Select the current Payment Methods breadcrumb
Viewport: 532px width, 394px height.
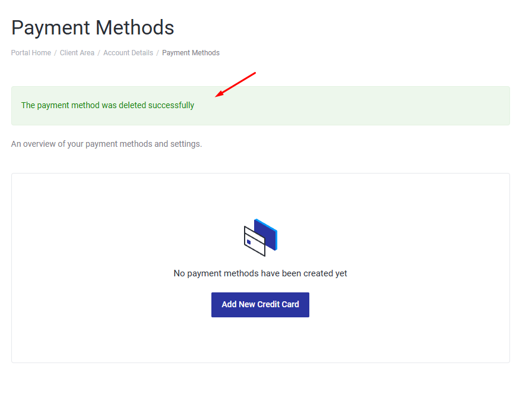[x=191, y=53]
